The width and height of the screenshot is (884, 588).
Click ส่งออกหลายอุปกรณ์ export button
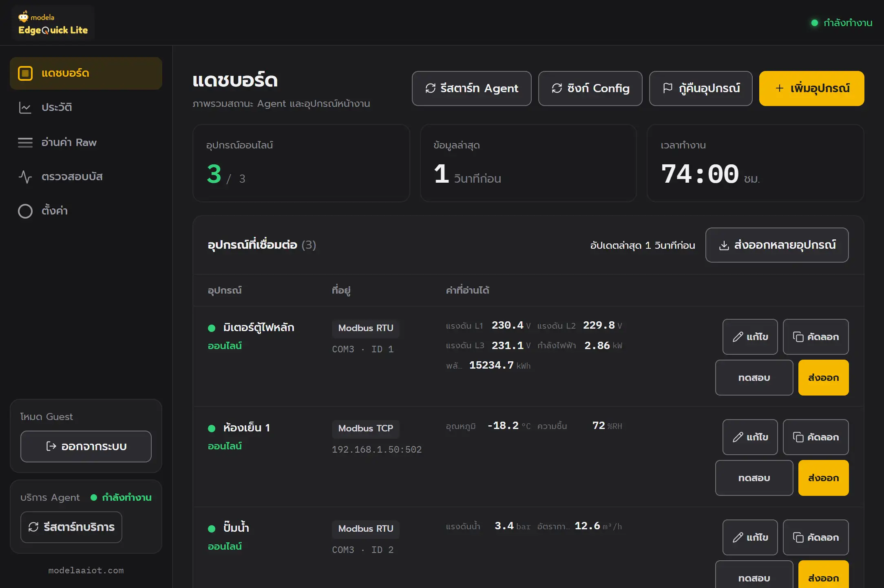(777, 245)
